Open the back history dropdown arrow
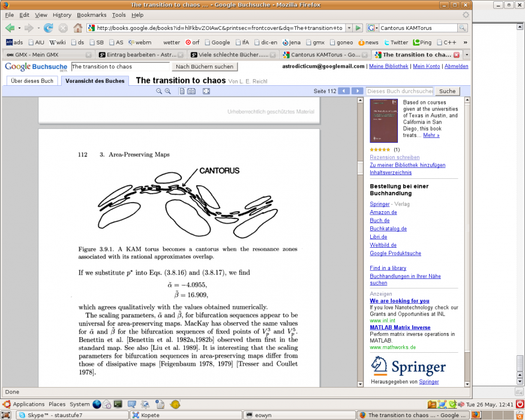Screen dimensions: 525x420 click(x=19, y=28)
